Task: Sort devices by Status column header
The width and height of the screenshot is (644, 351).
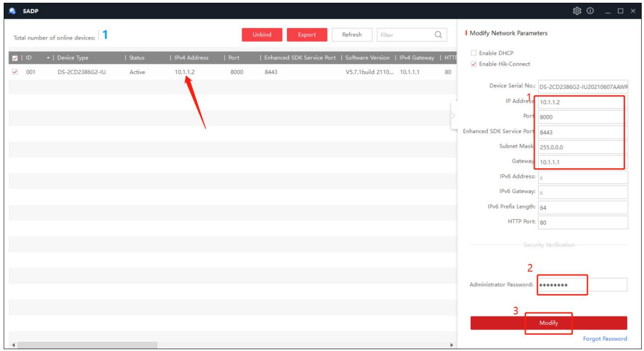Action: (137, 58)
